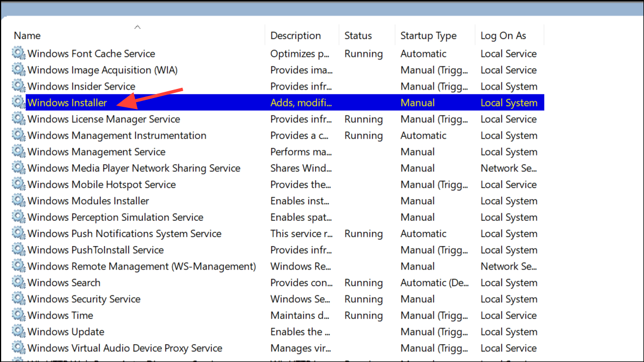Select Windows Management Instrumentation name
Viewport: 644px width, 362px height.
117,135
